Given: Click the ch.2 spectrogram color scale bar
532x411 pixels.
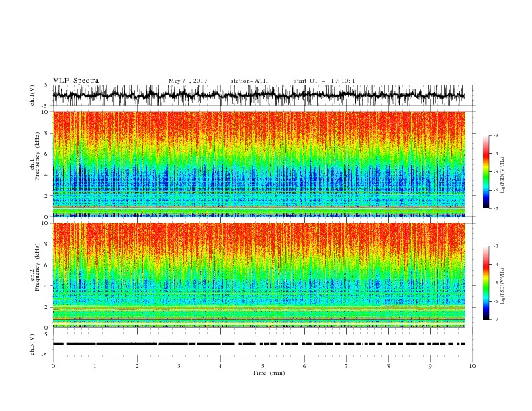Looking at the screenshot, I should point(486,283).
